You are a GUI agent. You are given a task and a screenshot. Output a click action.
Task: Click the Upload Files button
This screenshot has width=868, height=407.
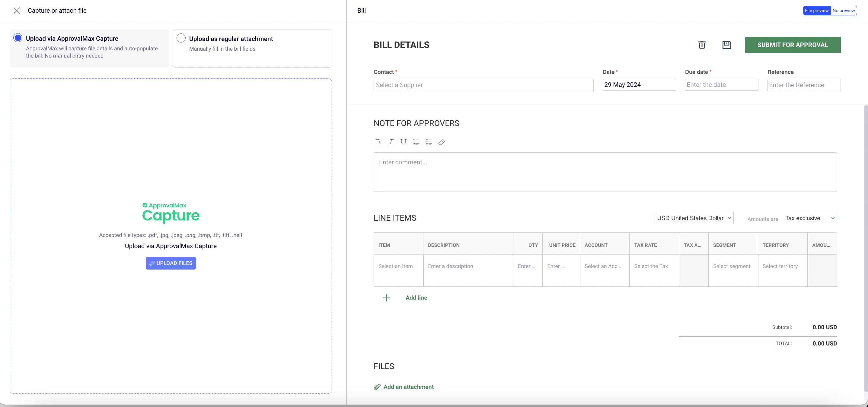(x=171, y=263)
